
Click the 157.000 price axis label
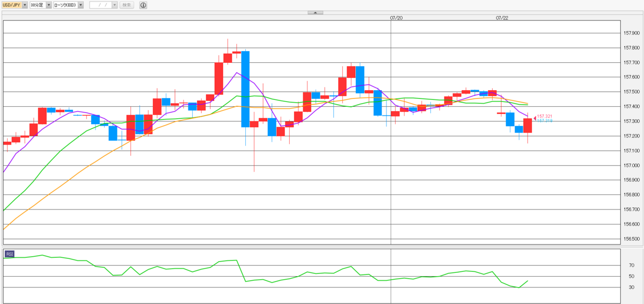632,165
